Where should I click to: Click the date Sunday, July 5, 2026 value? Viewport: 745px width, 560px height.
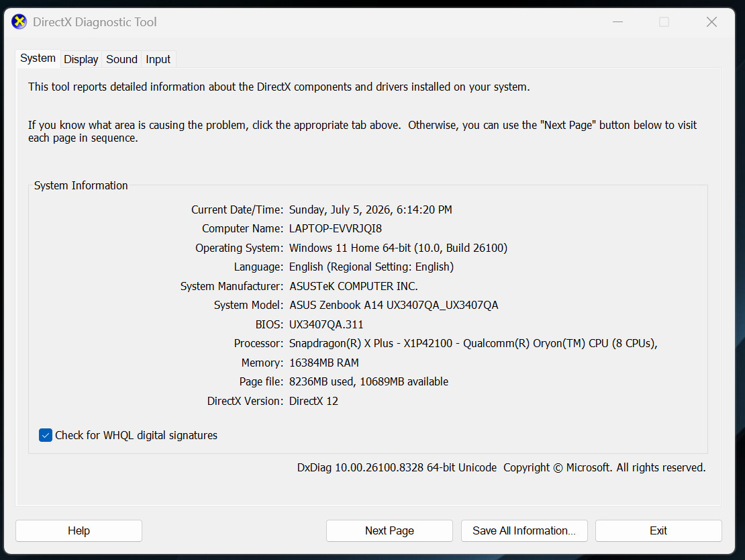(370, 209)
